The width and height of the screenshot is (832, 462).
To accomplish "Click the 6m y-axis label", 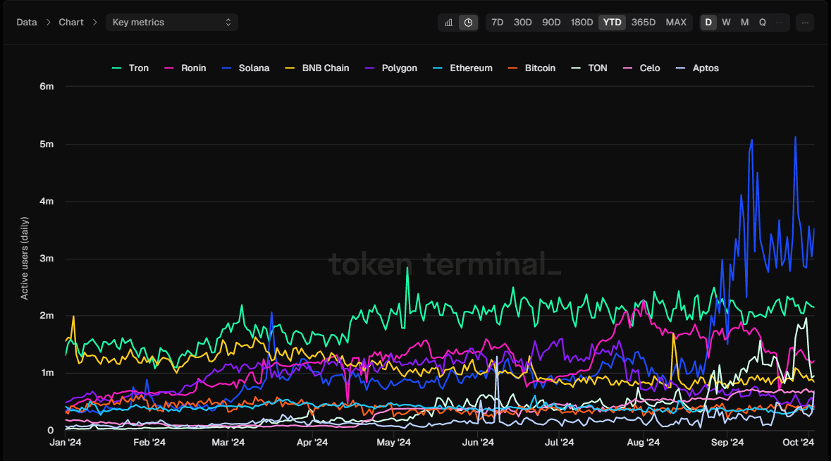I will [x=47, y=86].
